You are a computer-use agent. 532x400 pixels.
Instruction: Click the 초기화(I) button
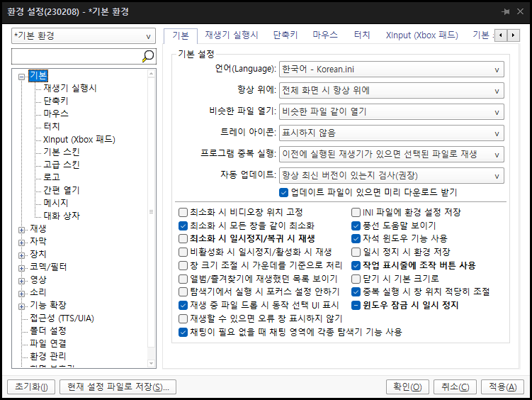tap(32, 387)
